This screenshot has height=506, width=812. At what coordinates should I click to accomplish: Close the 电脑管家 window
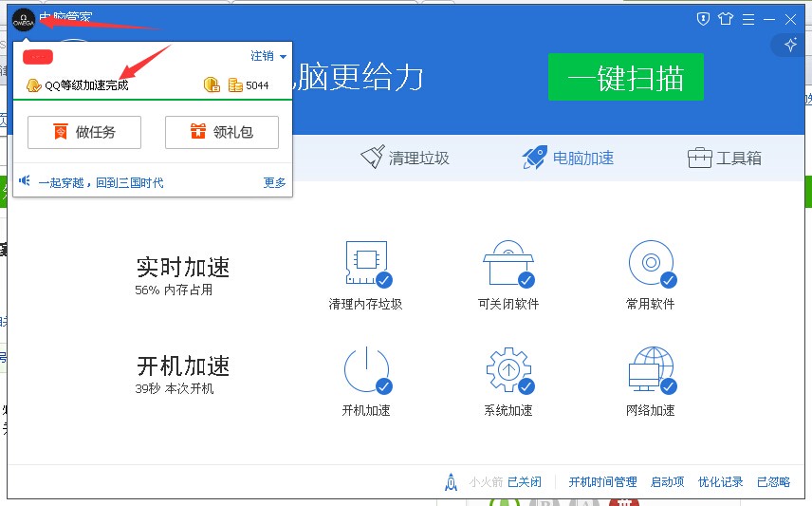pyautogui.click(x=790, y=20)
